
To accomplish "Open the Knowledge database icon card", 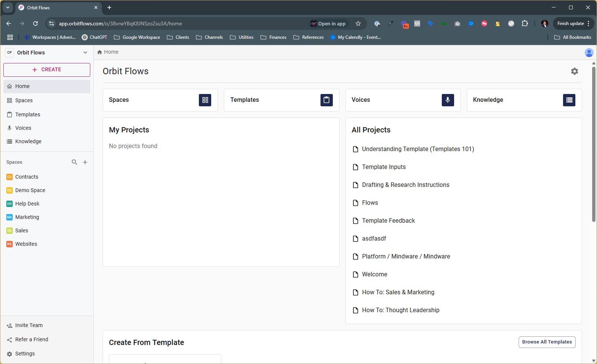I will (x=569, y=100).
